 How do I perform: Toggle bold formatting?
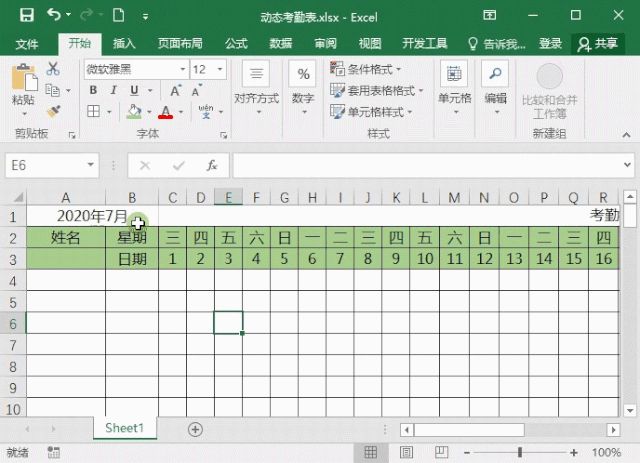point(92,90)
